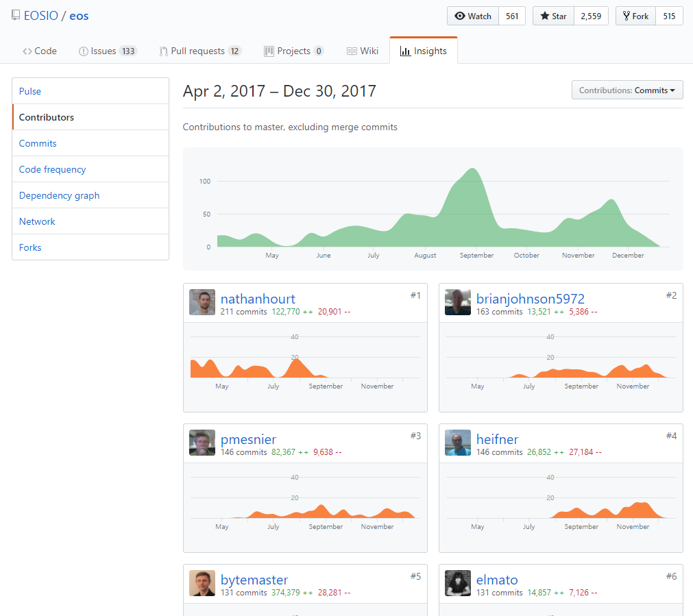Image resolution: width=693 pixels, height=616 pixels.
Task: Click the Fork button
Action: [x=635, y=16]
